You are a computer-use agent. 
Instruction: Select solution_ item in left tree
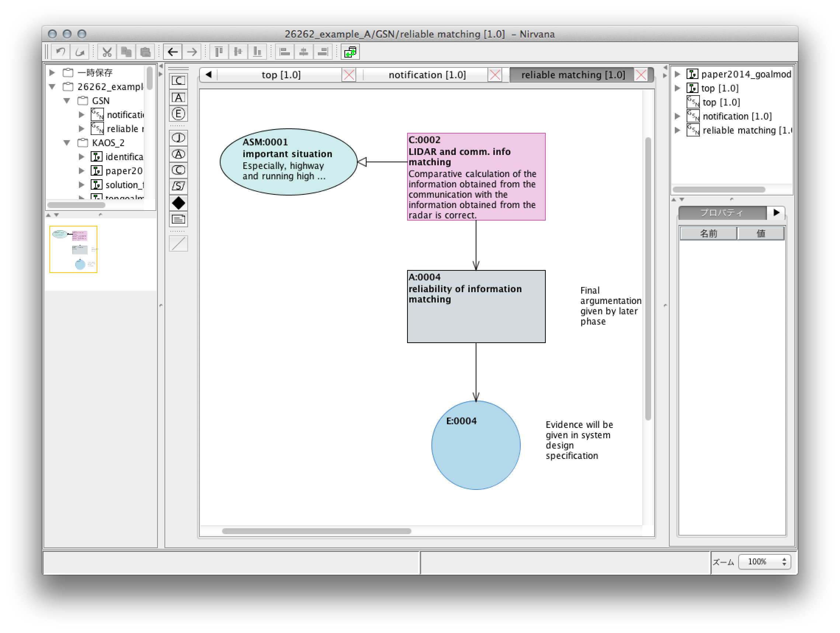pyautogui.click(x=117, y=185)
